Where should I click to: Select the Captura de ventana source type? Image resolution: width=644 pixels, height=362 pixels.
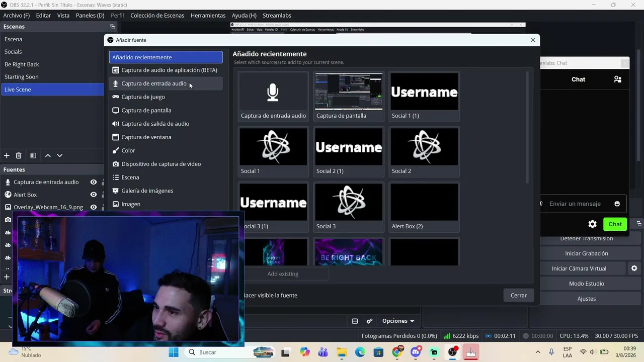click(166, 137)
